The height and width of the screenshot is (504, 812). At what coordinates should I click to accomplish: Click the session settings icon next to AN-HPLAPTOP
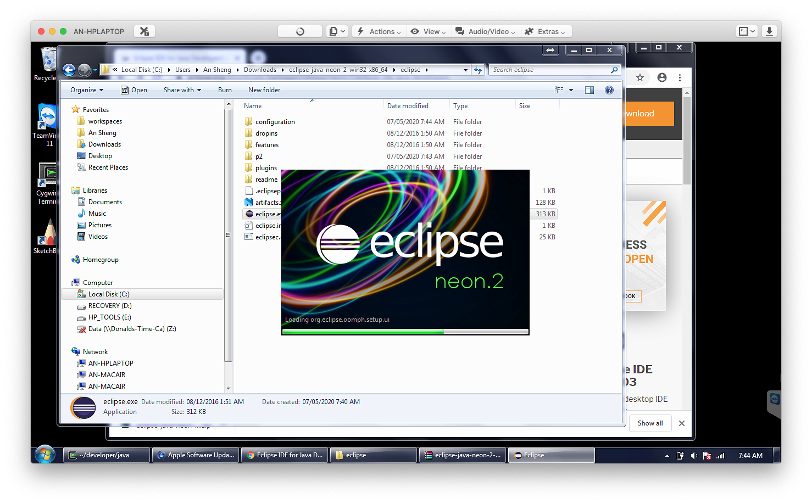tap(144, 31)
